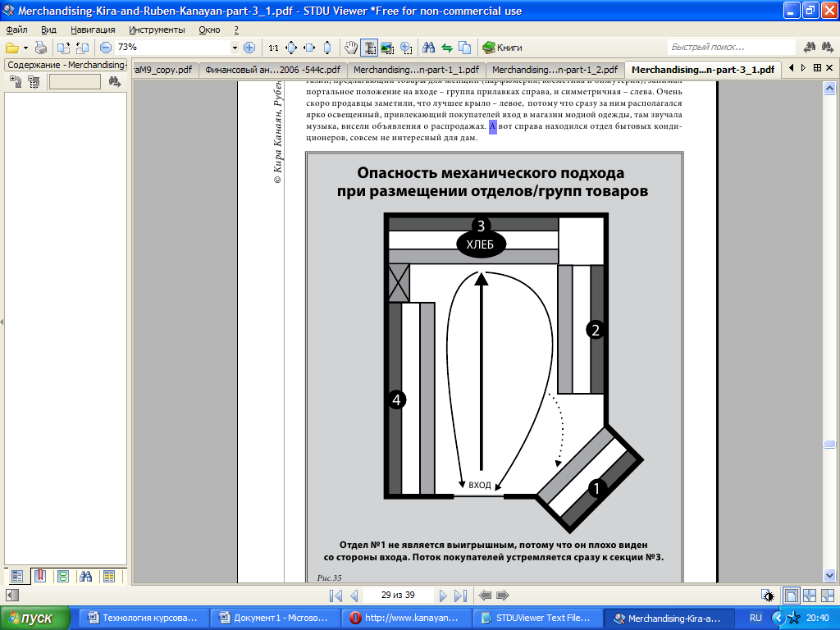The width and height of the screenshot is (840, 630).
Task: Switch to the Финансовый ан...2006 -544c.pdf tab
Action: coord(272,70)
